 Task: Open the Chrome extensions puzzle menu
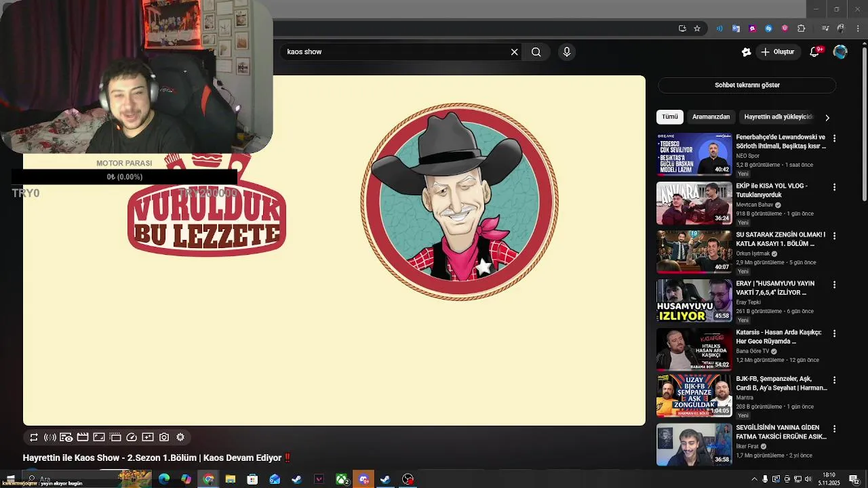coord(802,28)
